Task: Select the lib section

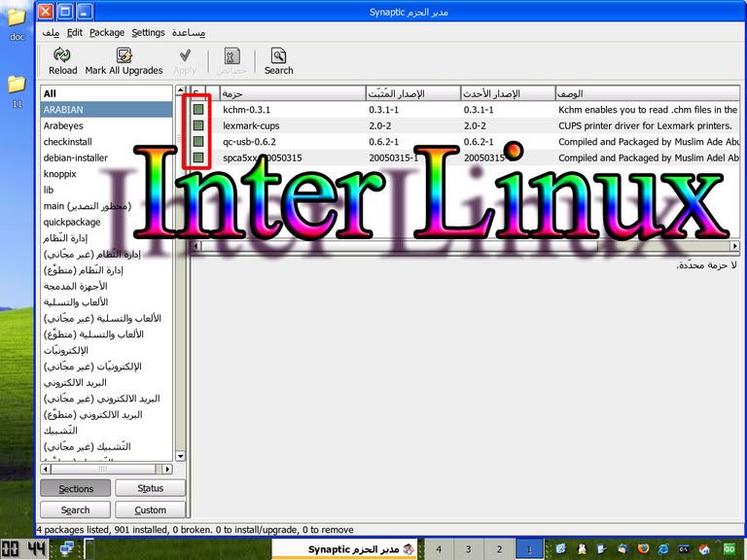Action: click(107, 190)
